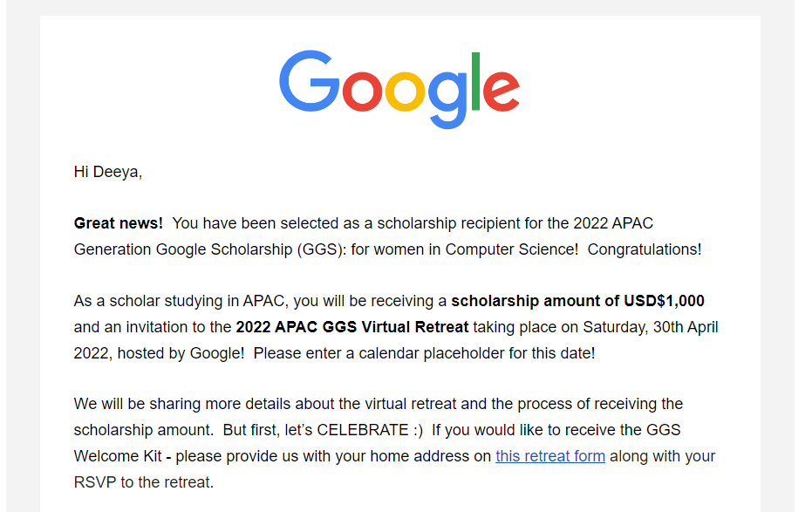The width and height of the screenshot is (812, 512).
Task: Click "Generation Google Scholarship (GGS)" text
Action: pyautogui.click(x=208, y=249)
